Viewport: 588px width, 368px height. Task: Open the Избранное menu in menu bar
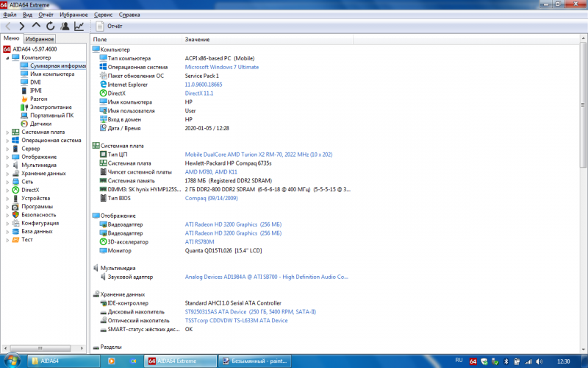[x=73, y=15]
